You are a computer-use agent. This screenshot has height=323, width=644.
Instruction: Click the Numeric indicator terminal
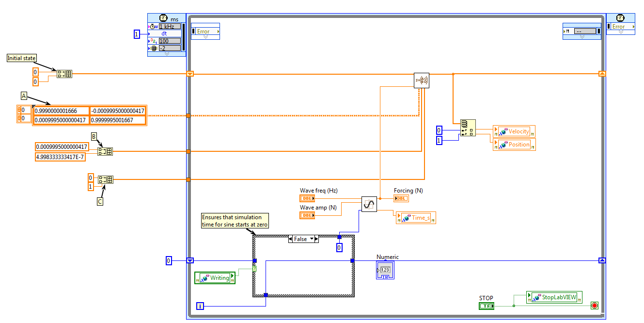385,270
